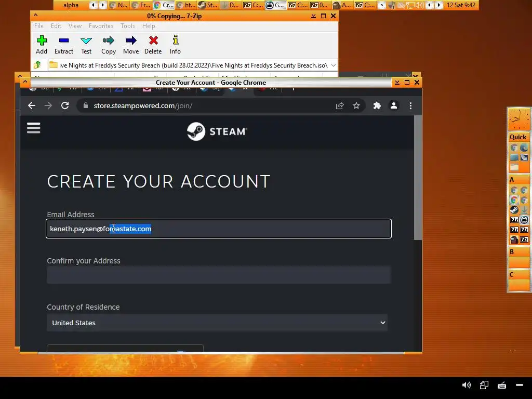Open the Help menu in 7-Zip
532x399 pixels.
point(149,26)
